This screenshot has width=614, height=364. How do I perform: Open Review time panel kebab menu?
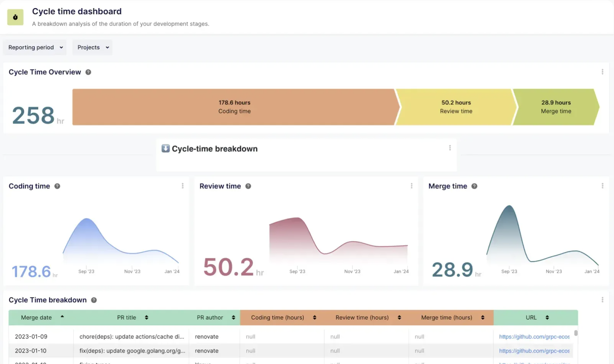(412, 186)
